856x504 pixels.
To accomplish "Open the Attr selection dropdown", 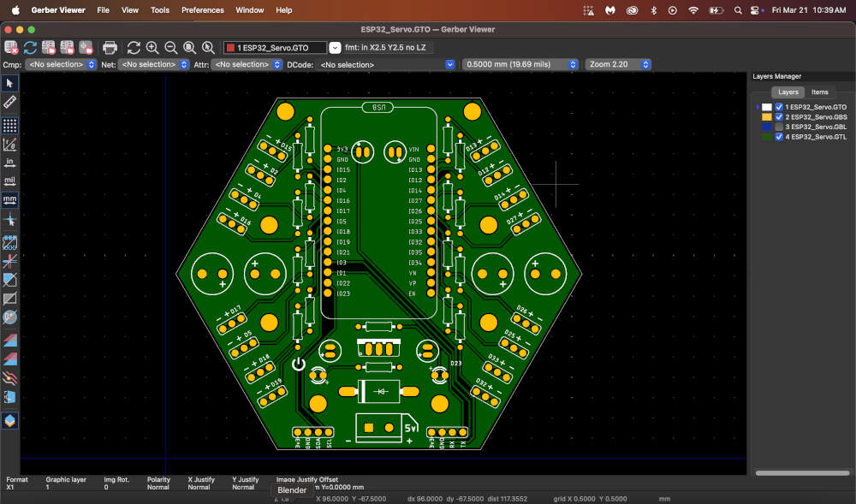I will pyautogui.click(x=247, y=64).
